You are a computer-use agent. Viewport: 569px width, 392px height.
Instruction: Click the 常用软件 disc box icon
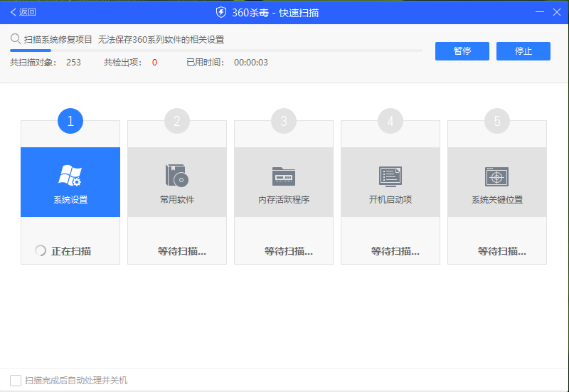click(x=176, y=175)
